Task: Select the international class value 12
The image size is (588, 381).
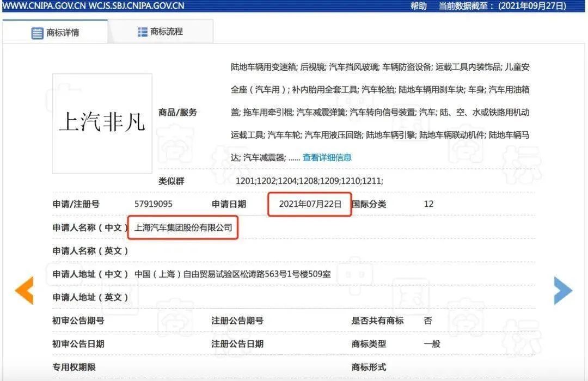Action: click(x=428, y=204)
